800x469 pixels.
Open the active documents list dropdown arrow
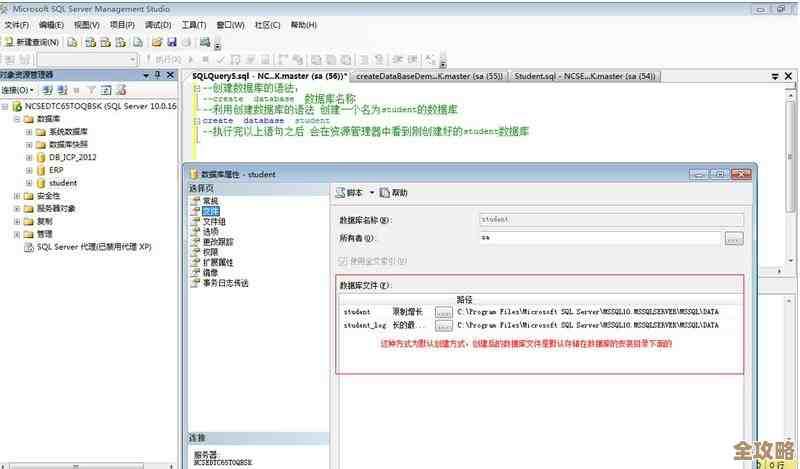point(774,76)
